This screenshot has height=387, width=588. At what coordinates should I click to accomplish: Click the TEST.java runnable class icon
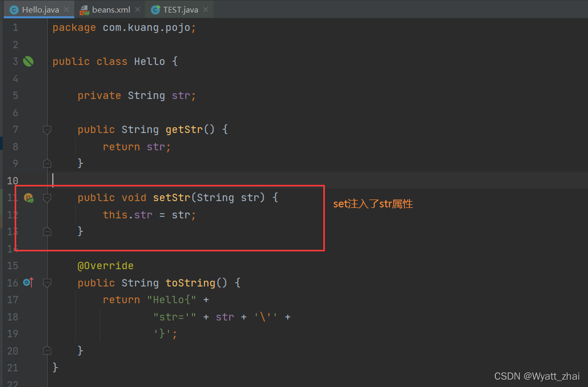[155, 10]
